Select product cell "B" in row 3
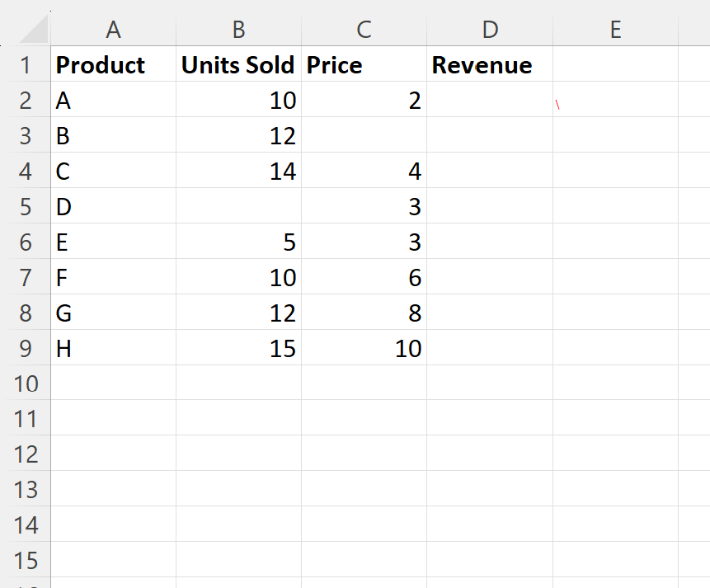The width and height of the screenshot is (710, 588). 113,135
